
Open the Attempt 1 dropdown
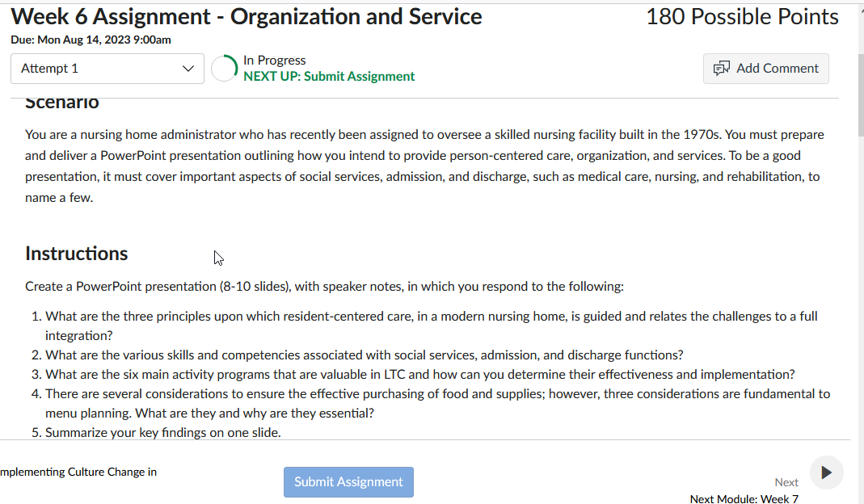[x=107, y=69]
